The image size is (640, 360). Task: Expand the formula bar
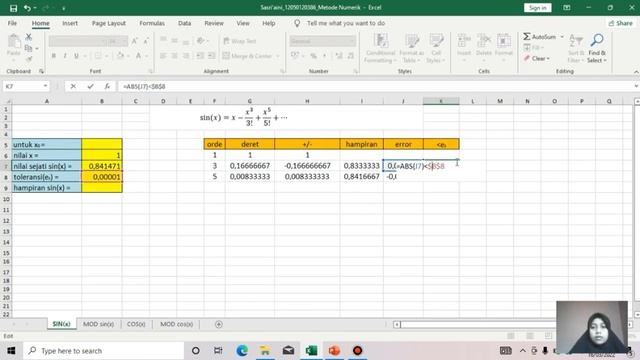point(636,87)
